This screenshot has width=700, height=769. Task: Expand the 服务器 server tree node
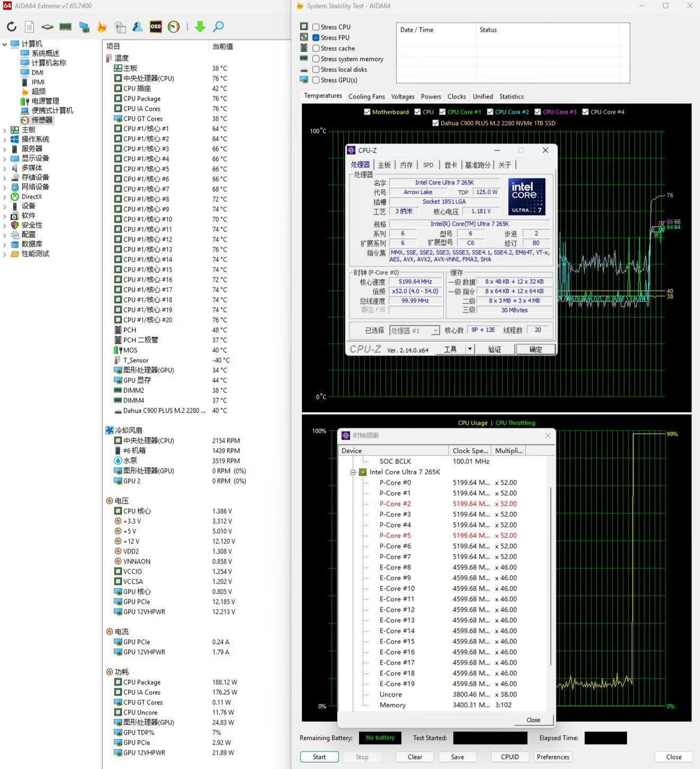(4, 149)
